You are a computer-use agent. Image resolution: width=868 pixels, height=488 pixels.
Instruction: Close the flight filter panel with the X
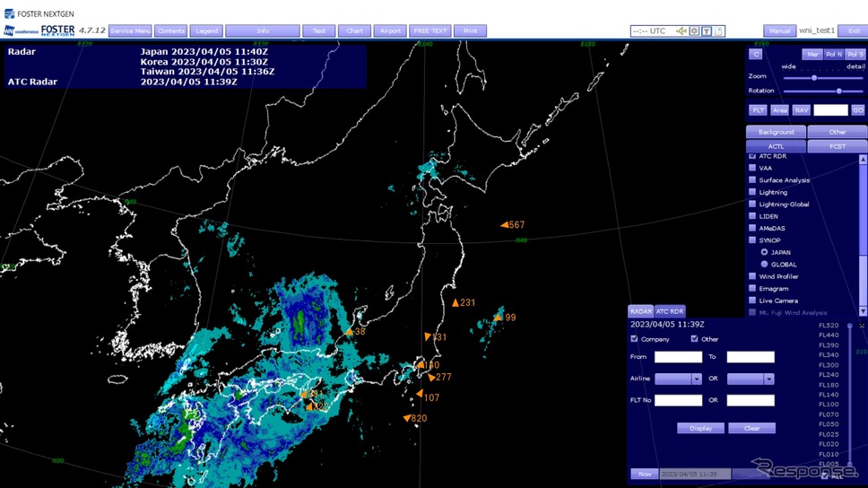pos(862,326)
